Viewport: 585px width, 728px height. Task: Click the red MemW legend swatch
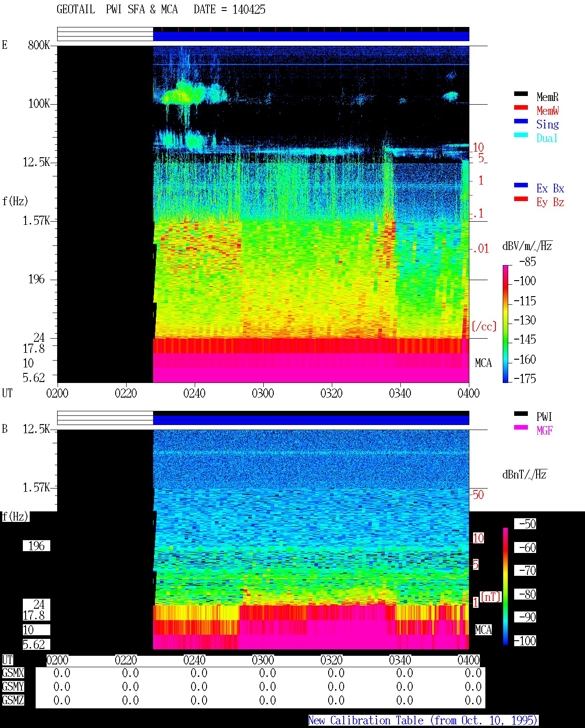521,108
